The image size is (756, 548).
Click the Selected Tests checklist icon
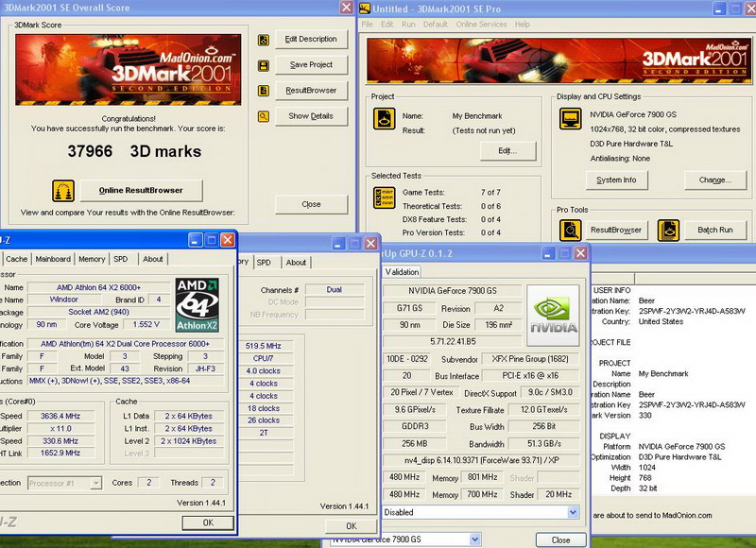point(385,197)
